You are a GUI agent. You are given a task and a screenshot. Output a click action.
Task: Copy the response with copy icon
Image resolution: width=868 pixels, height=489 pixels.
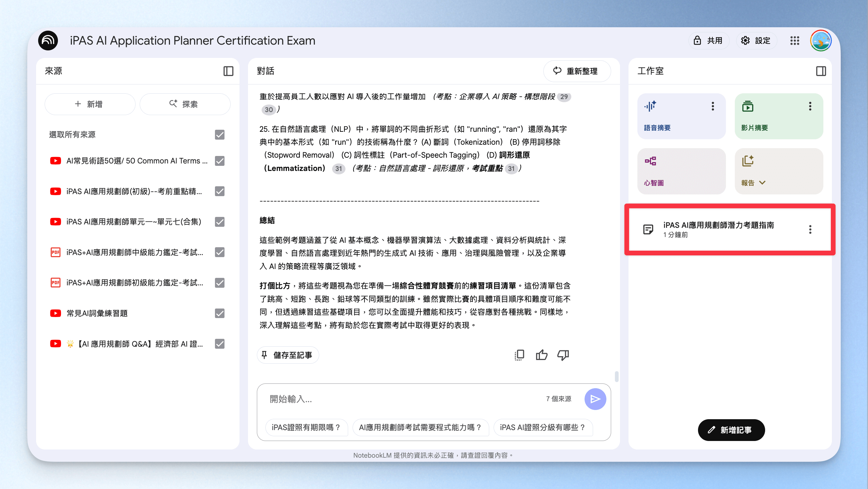[519, 355]
